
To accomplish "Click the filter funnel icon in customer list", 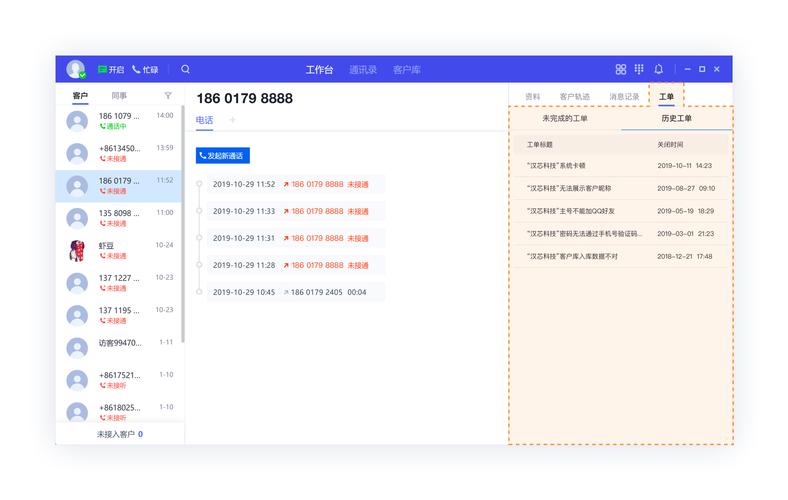I will click(x=168, y=96).
